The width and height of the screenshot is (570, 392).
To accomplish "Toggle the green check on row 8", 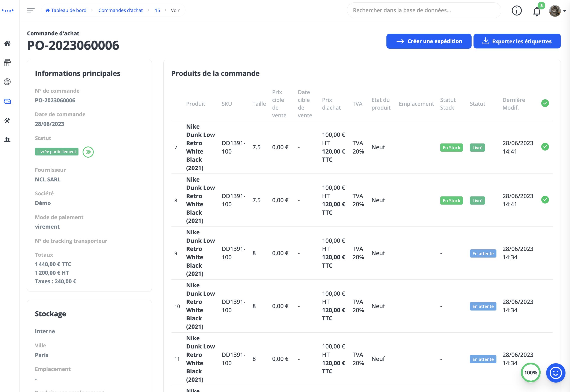I will [x=545, y=200].
